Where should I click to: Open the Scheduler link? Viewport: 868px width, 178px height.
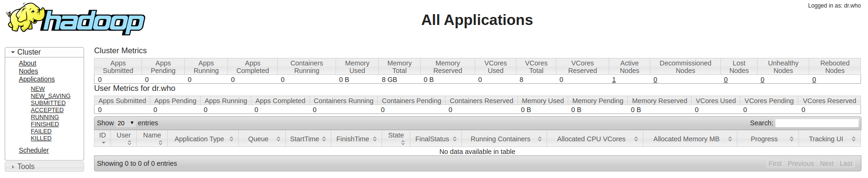34,150
